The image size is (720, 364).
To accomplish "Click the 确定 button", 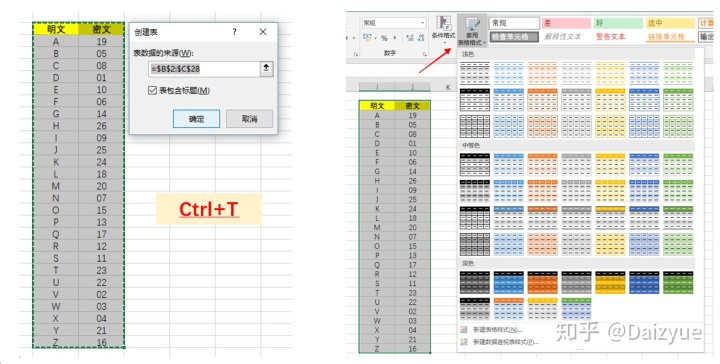I will pos(197,119).
